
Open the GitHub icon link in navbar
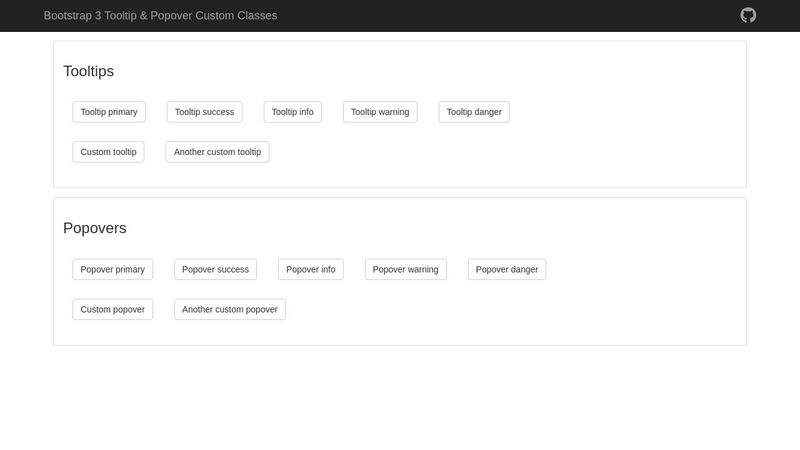[748, 15]
